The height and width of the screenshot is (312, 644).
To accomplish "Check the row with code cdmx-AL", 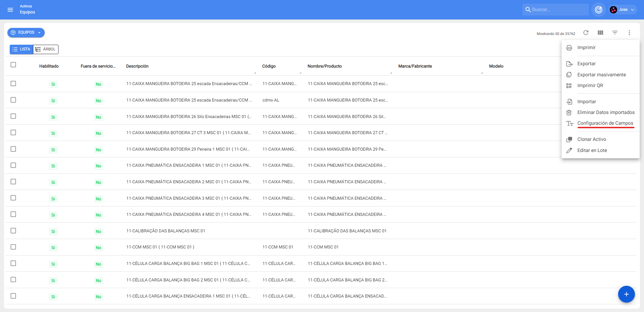I will (13, 100).
